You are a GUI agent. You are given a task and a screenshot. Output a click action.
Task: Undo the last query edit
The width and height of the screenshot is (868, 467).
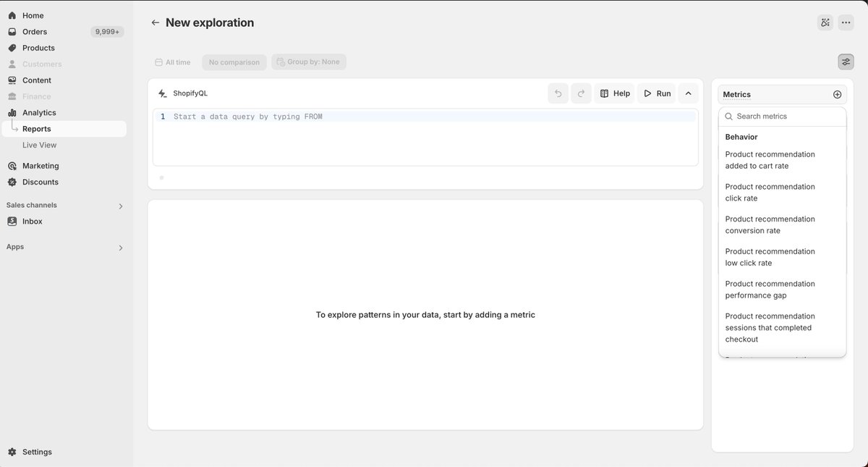tap(558, 93)
